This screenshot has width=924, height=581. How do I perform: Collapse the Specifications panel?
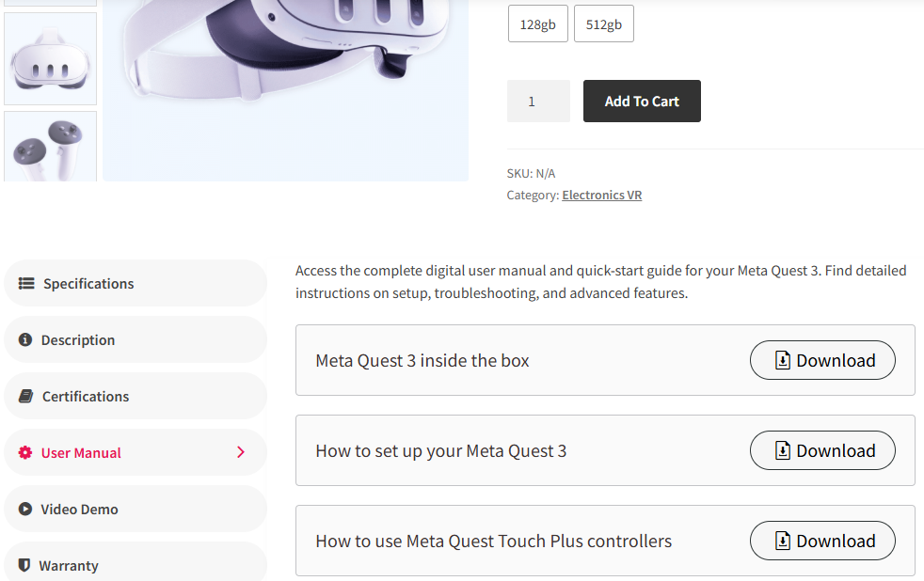135,282
